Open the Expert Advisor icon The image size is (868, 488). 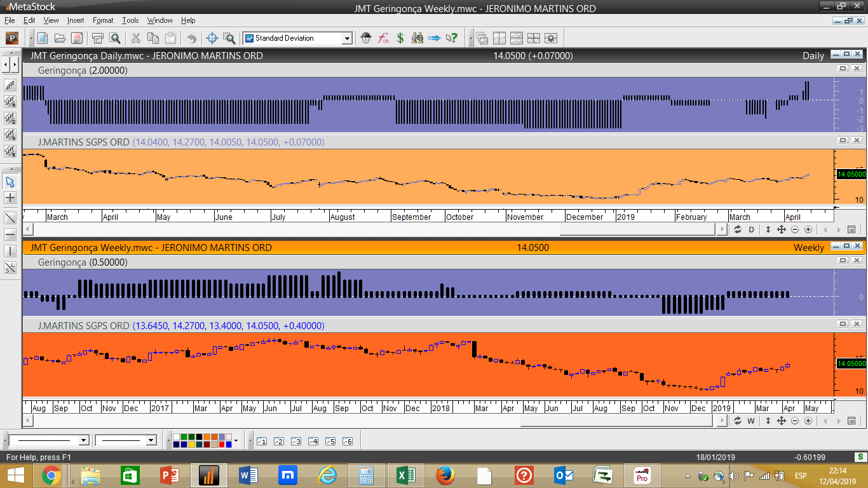(366, 38)
